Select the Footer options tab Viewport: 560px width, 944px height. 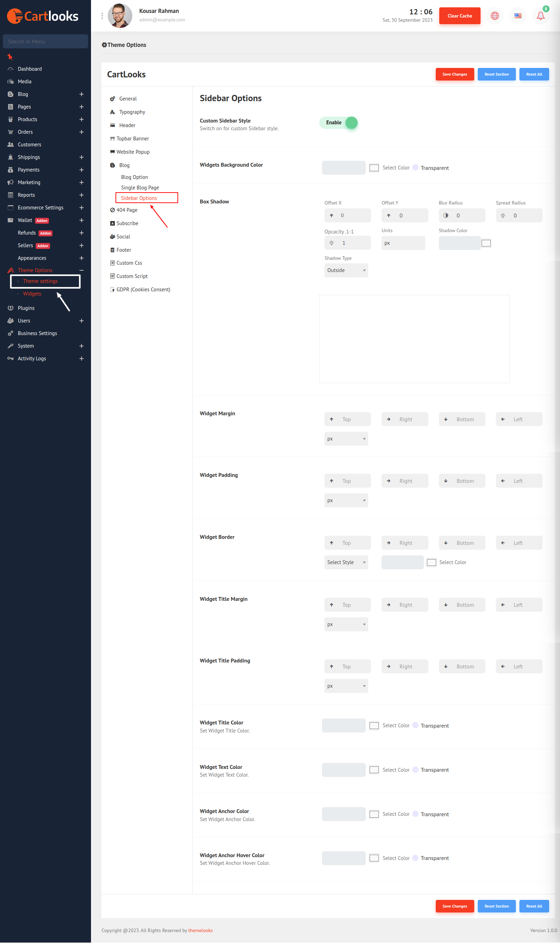point(124,250)
